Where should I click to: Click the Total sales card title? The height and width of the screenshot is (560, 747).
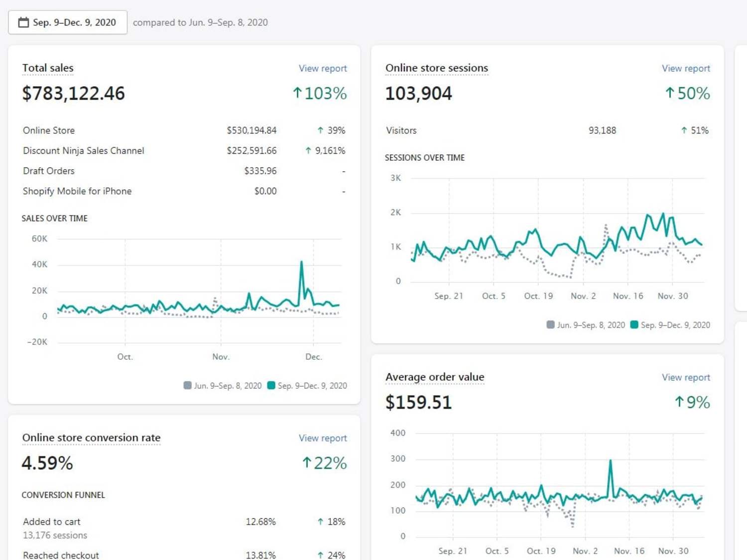pyautogui.click(x=48, y=68)
